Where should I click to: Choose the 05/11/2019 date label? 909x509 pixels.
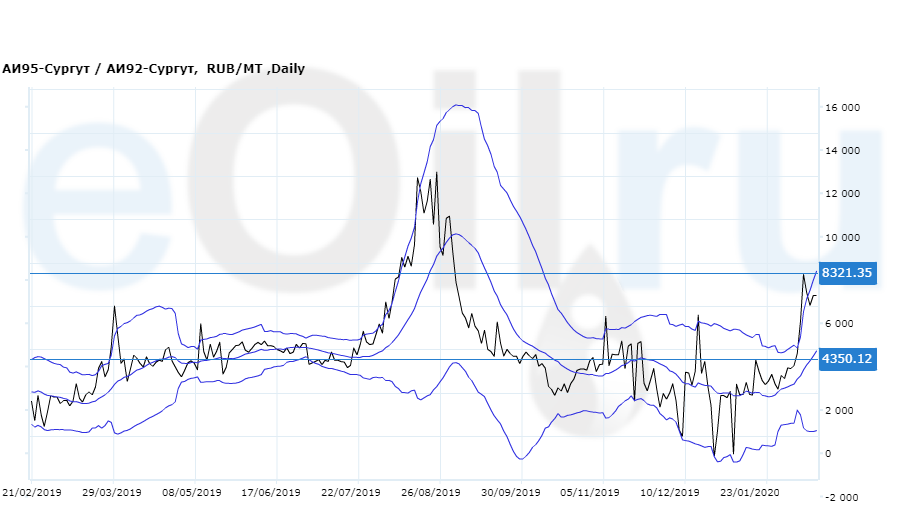tap(591, 493)
